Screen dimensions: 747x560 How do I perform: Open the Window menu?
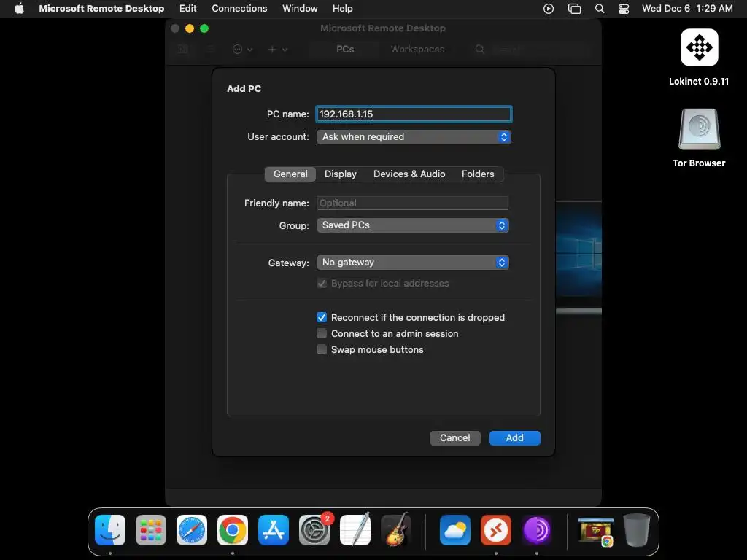tap(300, 9)
